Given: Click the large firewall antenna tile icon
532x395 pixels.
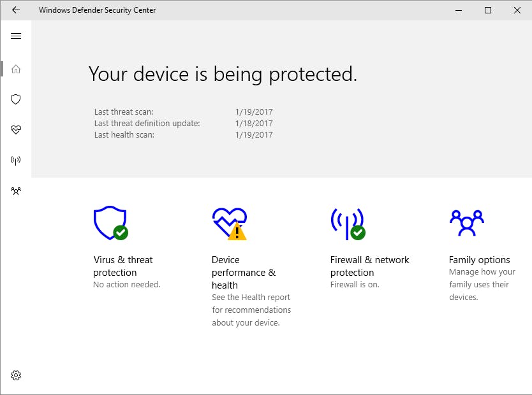Looking at the screenshot, I should pos(346,223).
